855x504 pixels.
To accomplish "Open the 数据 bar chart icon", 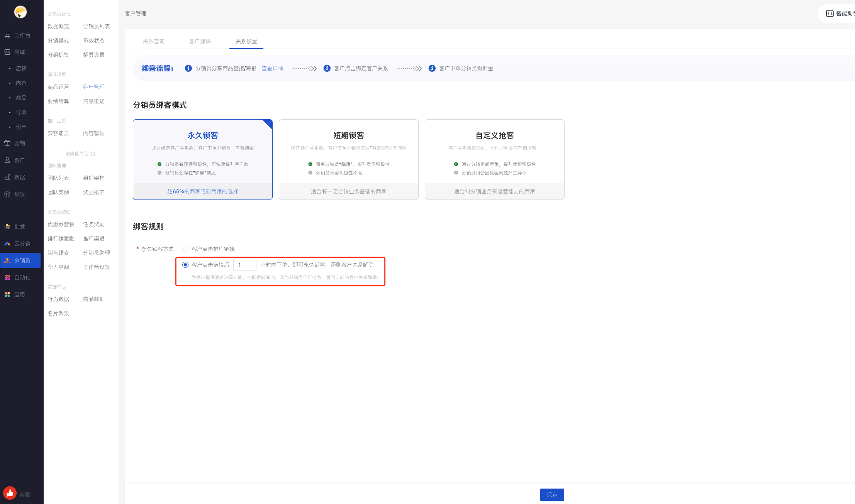I will [7, 177].
